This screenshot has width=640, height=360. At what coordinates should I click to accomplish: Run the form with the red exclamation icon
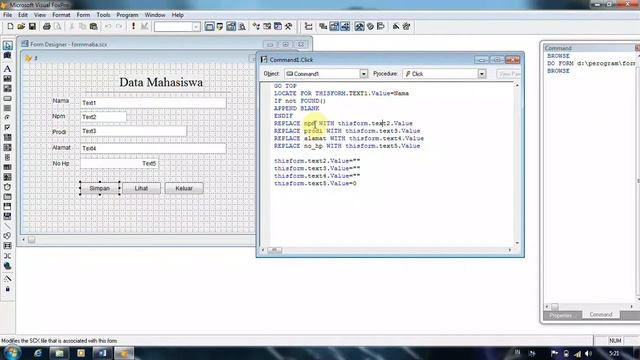pyautogui.click(x=133, y=27)
